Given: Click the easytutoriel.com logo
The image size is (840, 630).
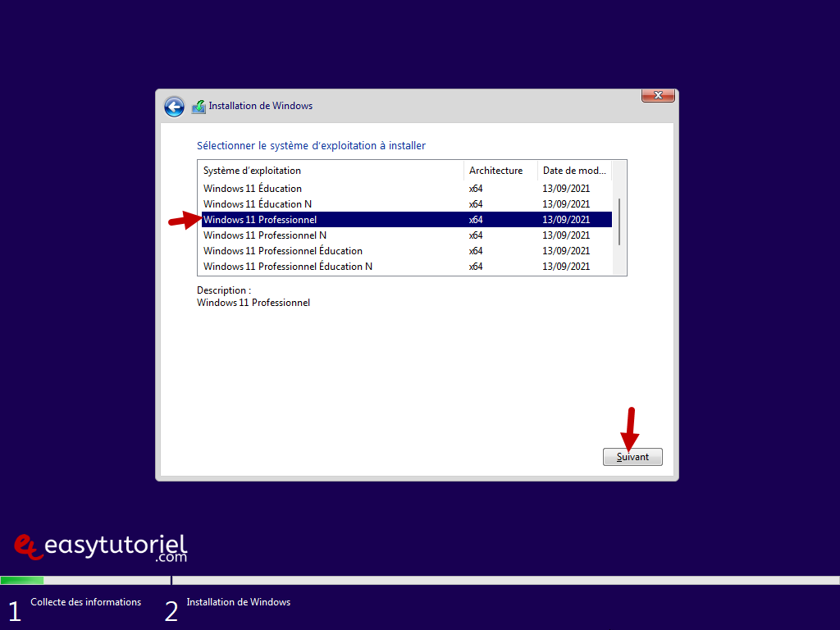Looking at the screenshot, I should point(102,547).
